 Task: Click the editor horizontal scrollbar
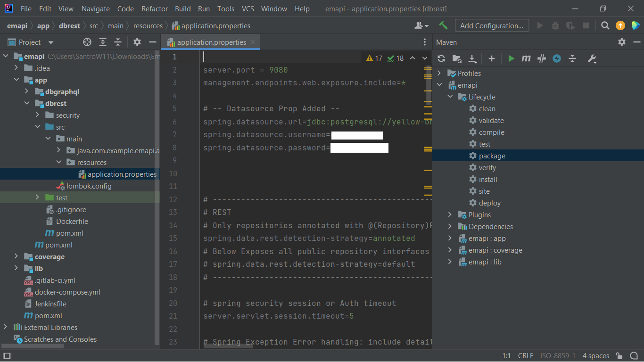(x=229, y=346)
